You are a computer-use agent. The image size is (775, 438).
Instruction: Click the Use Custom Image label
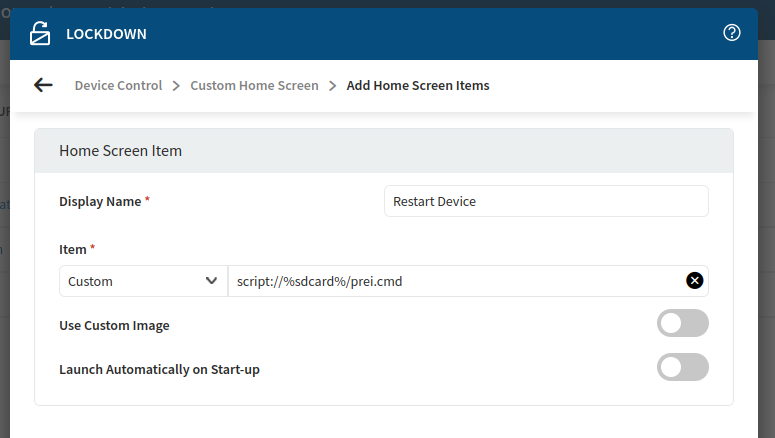coord(114,325)
